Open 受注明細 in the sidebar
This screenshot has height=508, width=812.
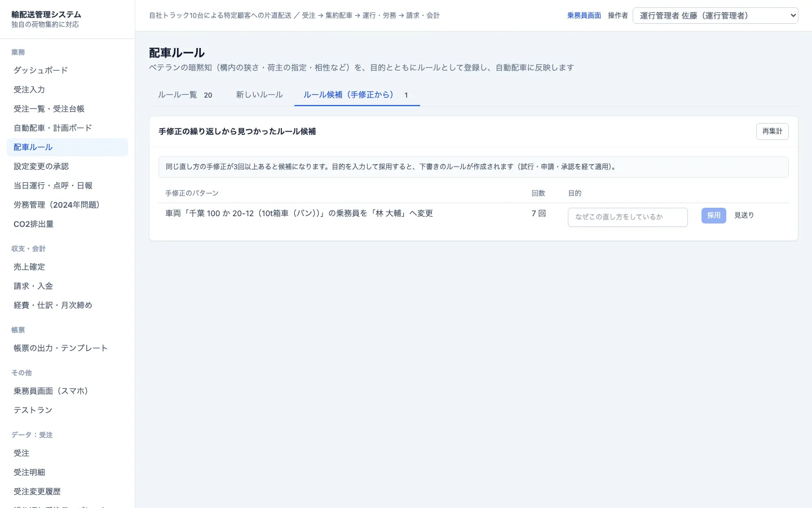tap(67, 472)
